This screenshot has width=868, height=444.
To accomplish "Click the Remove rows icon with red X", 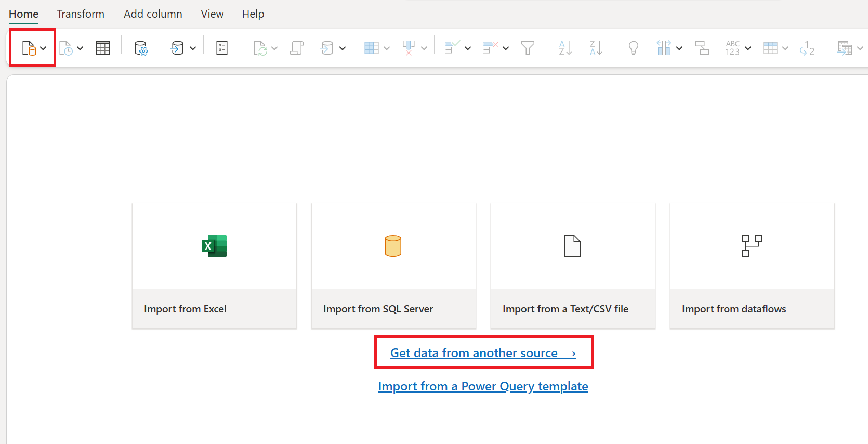I will click(490, 48).
